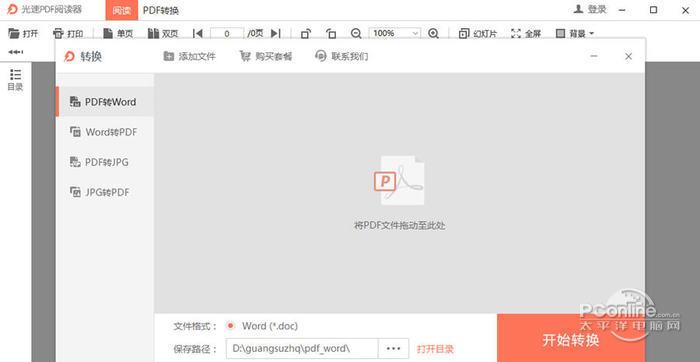
Task: Switch to the PDF转换 tab
Action: click(161, 10)
